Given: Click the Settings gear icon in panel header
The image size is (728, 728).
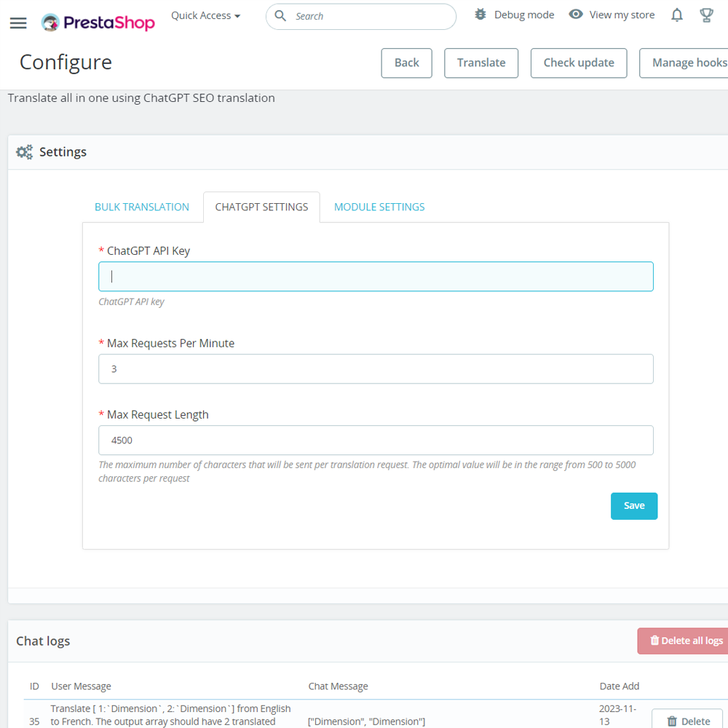Looking at the screenshot, I should (24, 151).
